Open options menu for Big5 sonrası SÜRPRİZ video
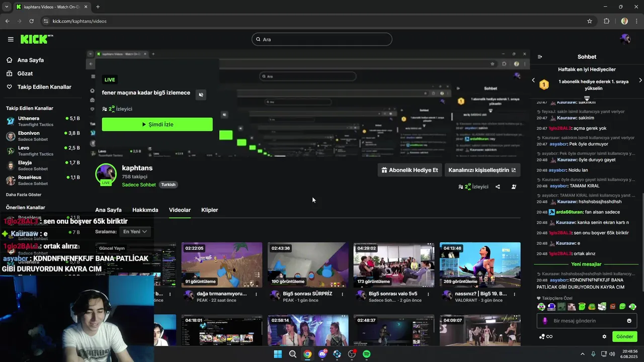This screenshot has height=362, width=644. tap(343, 294)
